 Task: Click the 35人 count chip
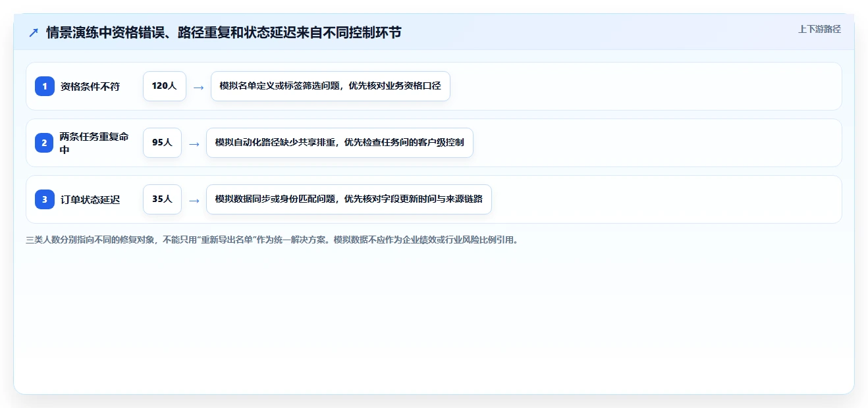162,199
